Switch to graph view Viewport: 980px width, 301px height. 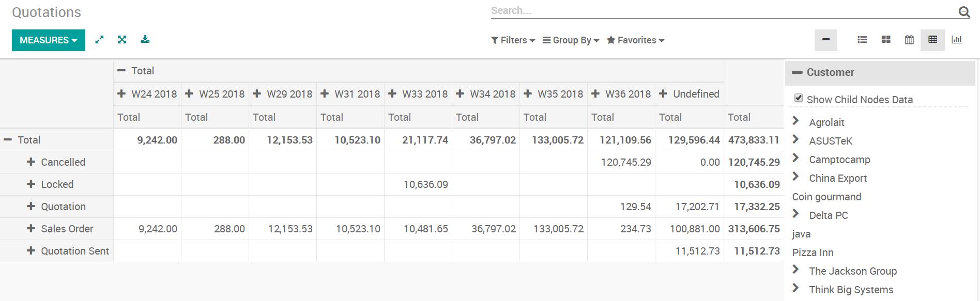point(957,40)
